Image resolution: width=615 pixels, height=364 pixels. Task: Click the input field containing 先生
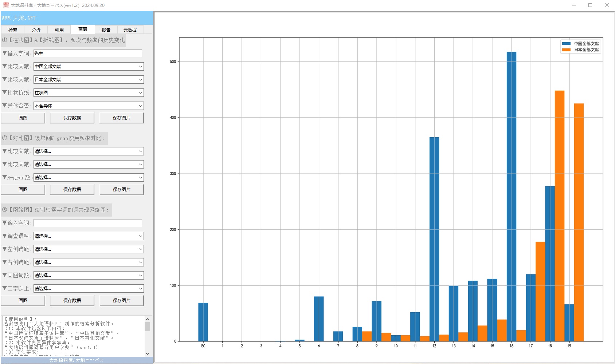click(88, 53)
